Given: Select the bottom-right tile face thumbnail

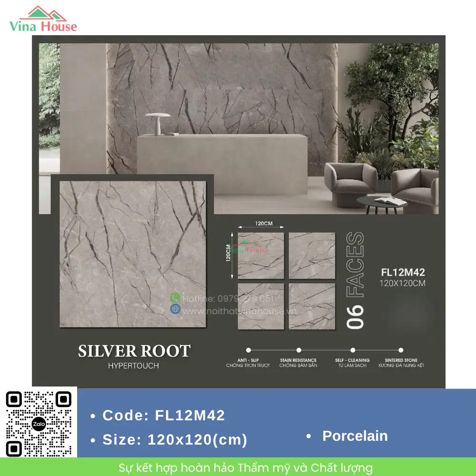Looking at the screenshot, I should (312, 306).
